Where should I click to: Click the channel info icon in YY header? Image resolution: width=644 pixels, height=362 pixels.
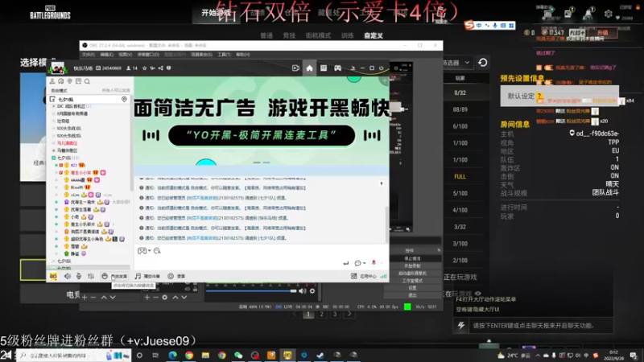pyautogui.click(x=168, y=68)
